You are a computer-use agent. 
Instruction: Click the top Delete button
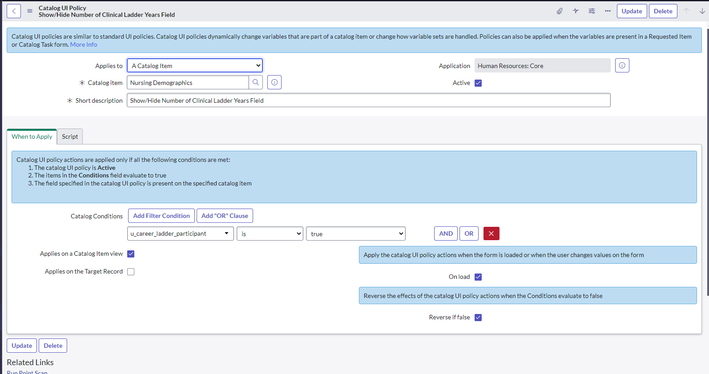(x=663, y=11)
